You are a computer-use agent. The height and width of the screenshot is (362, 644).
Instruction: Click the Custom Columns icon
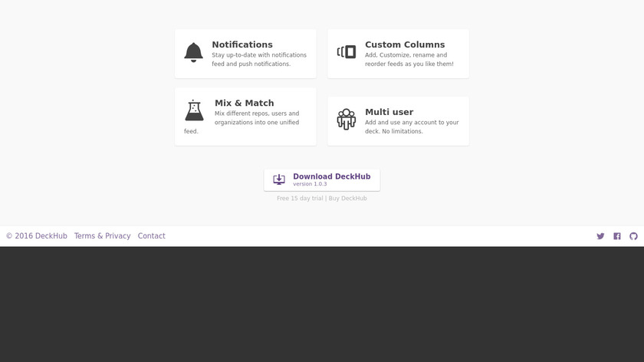point(347,52)
